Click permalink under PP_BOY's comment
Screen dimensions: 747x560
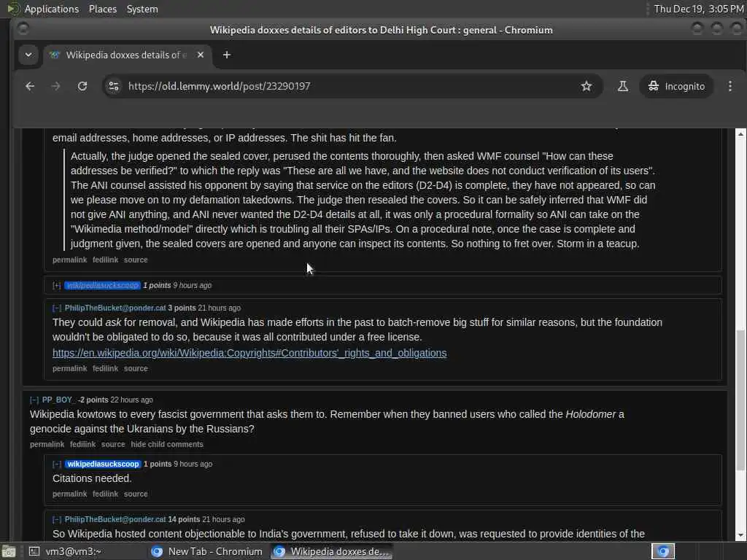pos(47,444)
